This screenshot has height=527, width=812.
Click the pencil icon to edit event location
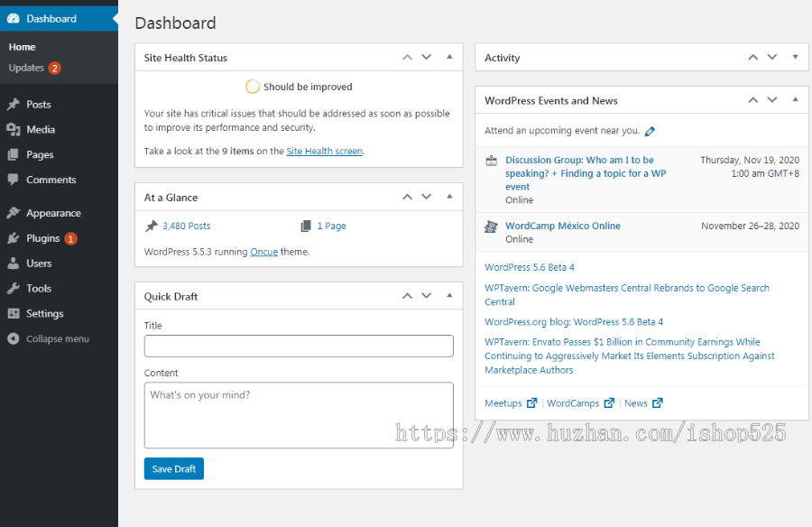pos(650,131)
